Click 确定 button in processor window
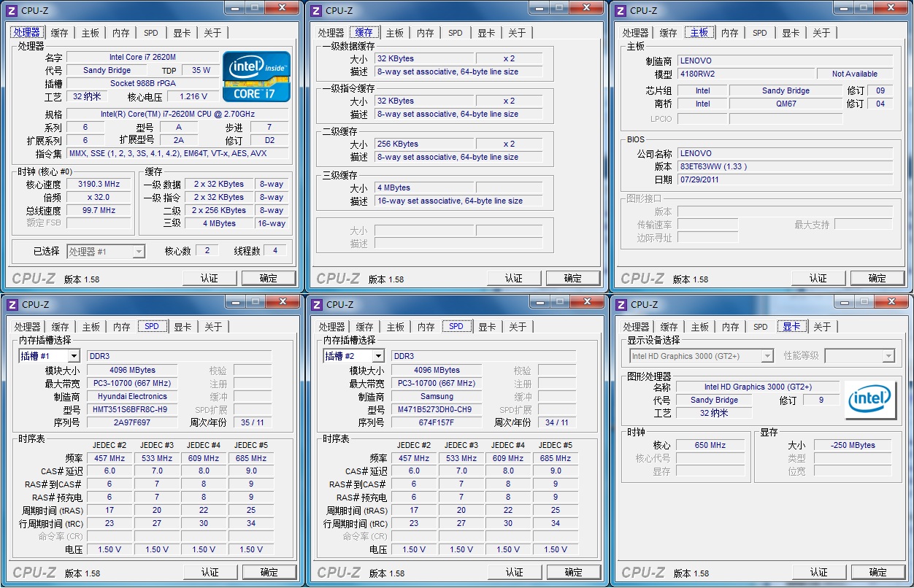914x588 pixels. [x=269, y=278]
